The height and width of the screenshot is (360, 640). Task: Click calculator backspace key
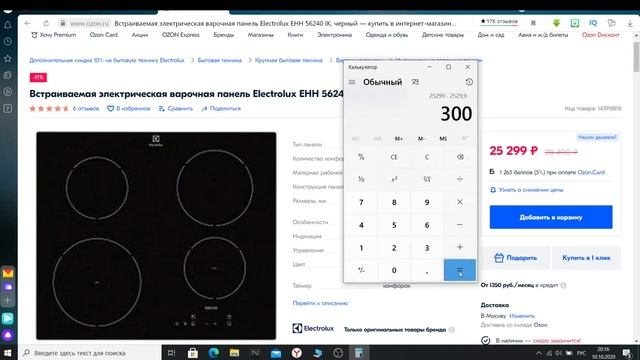coord(460,157)
